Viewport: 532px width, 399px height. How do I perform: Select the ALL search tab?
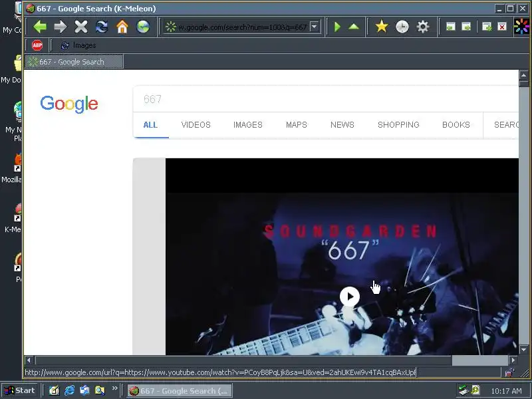pos(150,125)
